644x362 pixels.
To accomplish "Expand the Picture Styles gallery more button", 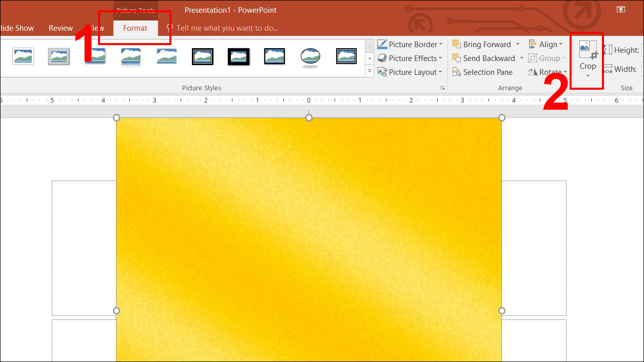I will coord(369,72).
